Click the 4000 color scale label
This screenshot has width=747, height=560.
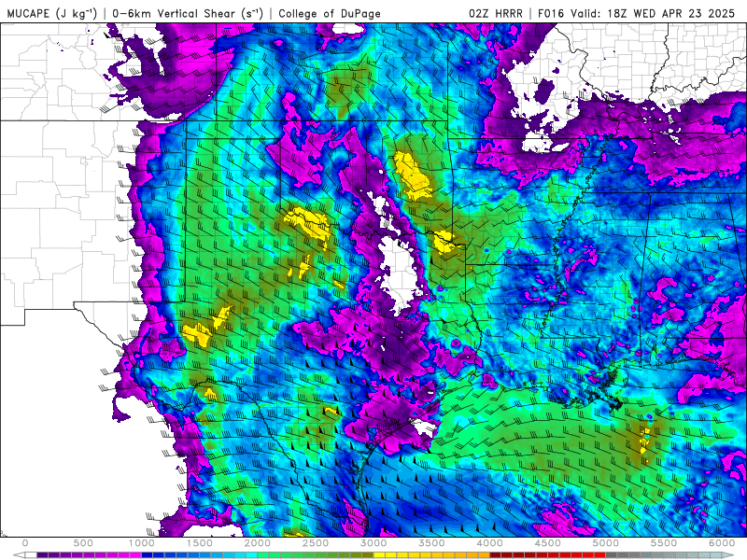click(x=489, y=543)
